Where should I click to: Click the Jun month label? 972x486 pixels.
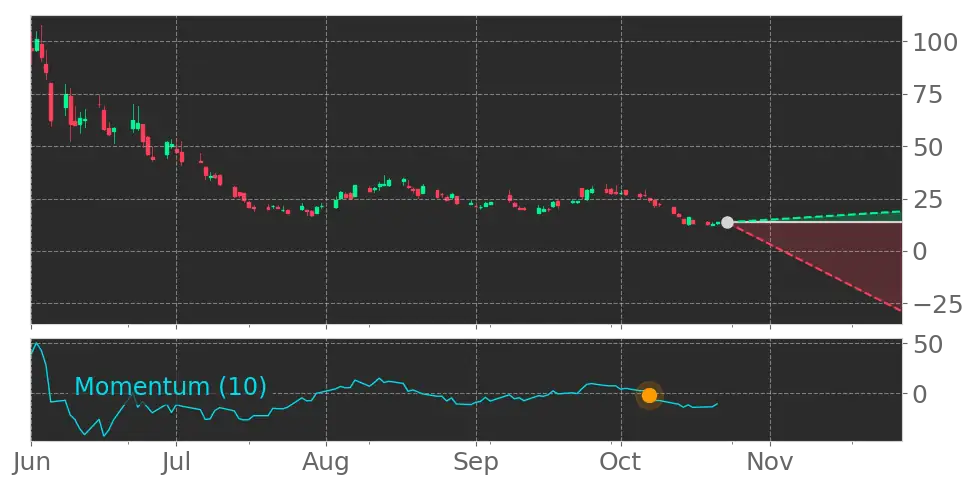pyautogui.click(x=32, y=463)
